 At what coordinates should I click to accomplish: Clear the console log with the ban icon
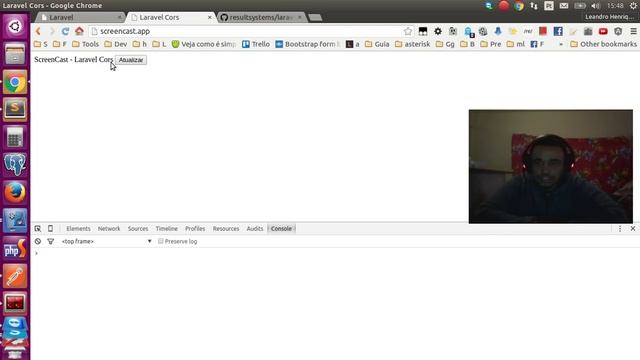click(x=38, y=241)
